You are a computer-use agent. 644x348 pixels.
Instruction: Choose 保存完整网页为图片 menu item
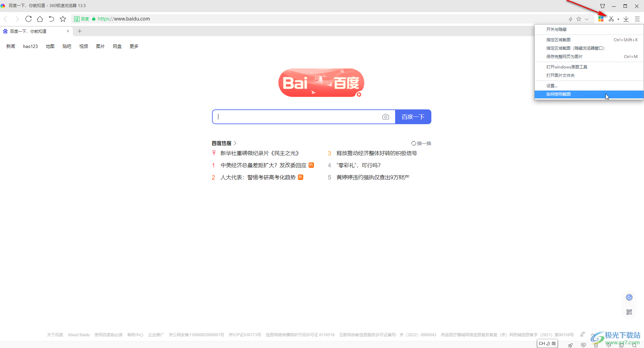(x=589, y=56)
